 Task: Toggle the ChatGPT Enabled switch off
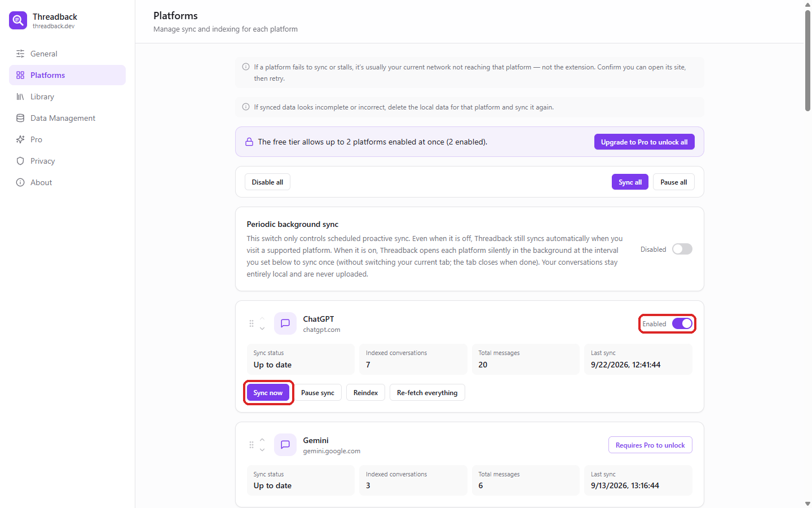click(682, 323)
